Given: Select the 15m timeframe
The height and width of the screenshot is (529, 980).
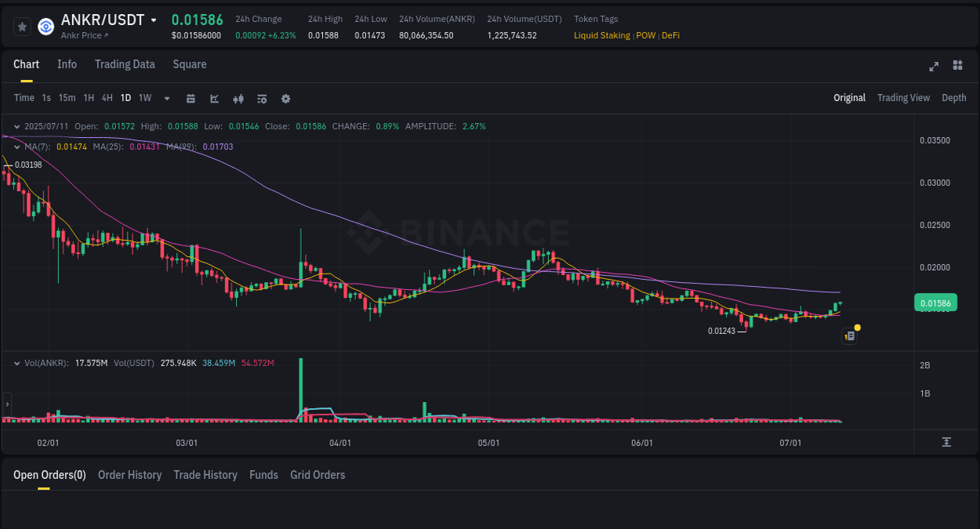Looking at the screenshot, I should point(67,98).
